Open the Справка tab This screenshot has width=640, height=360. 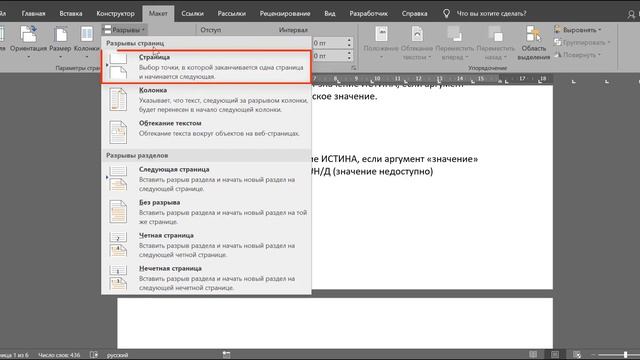[x=414, y=13]
